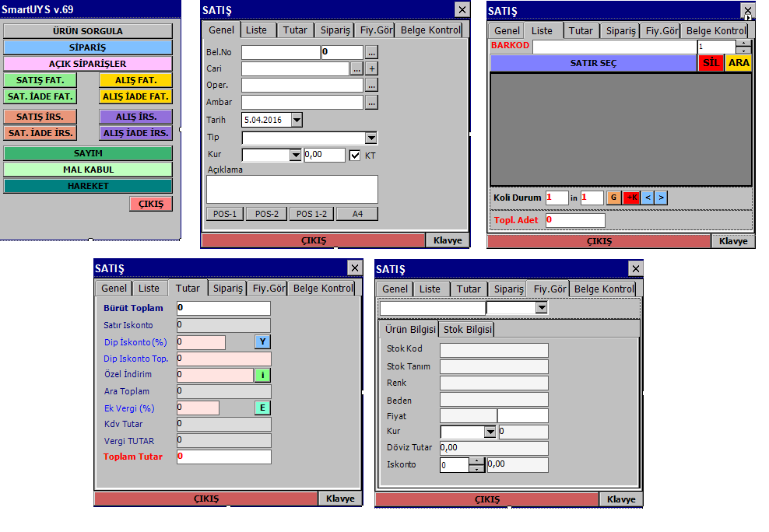Click the E button beside Ek Vergi (%)
Screen dimensions: 769x532
click(263, 408)
